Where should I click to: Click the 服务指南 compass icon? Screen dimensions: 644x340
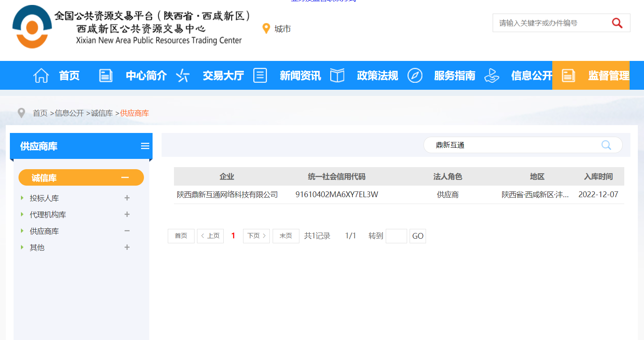click(415, 75)
